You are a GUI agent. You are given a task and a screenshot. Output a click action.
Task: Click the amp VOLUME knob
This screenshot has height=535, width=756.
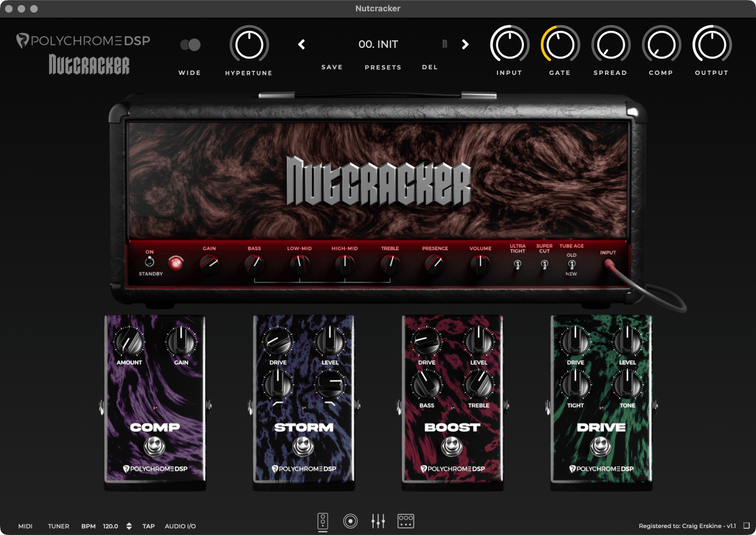(x=481, y=265)
